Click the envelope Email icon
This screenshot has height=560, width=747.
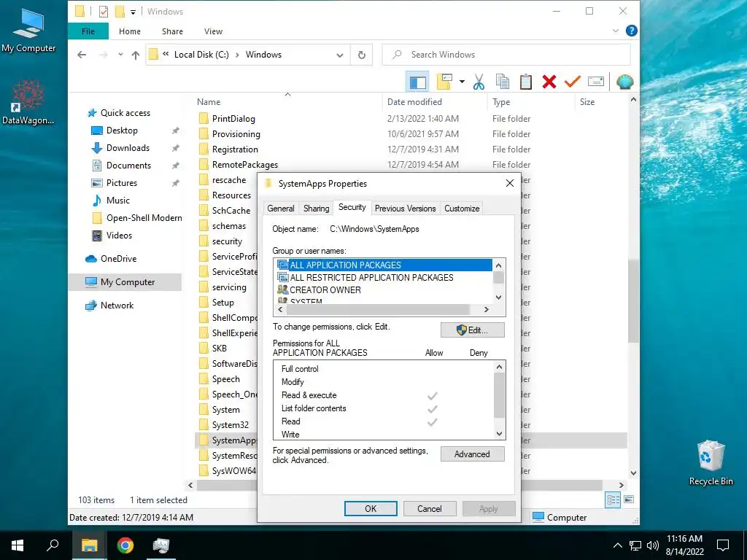pos(595,82)
